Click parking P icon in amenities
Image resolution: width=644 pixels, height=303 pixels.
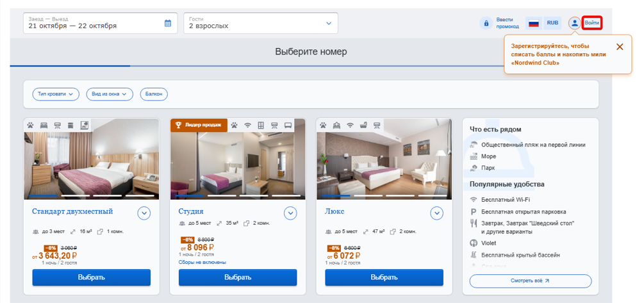473,212
